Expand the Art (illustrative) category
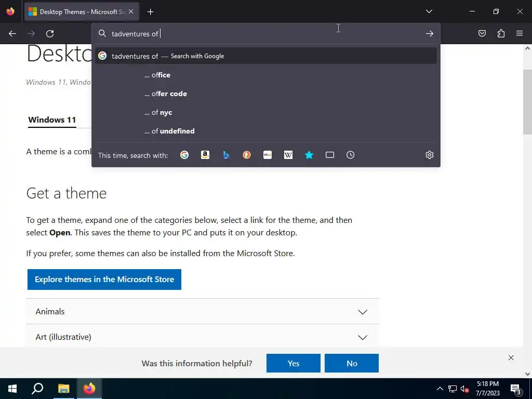The height and width of the screenshot is (399, 532). tap(202, 337)
